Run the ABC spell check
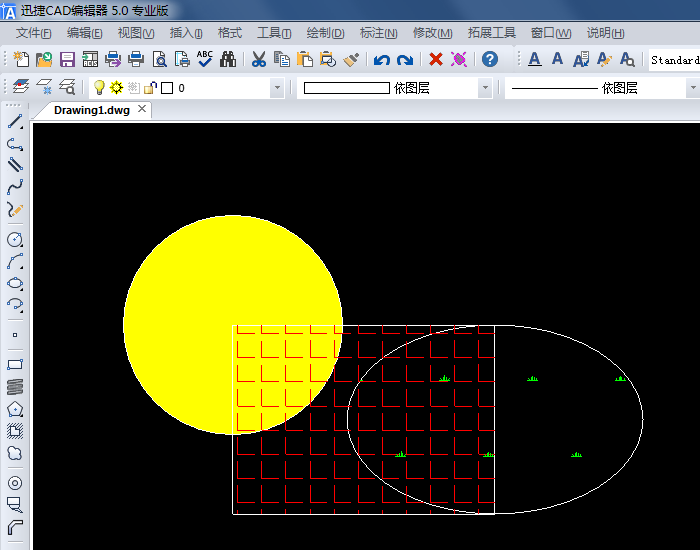The width and height of the screenshot is (700, 550). (x=204, y=59)
